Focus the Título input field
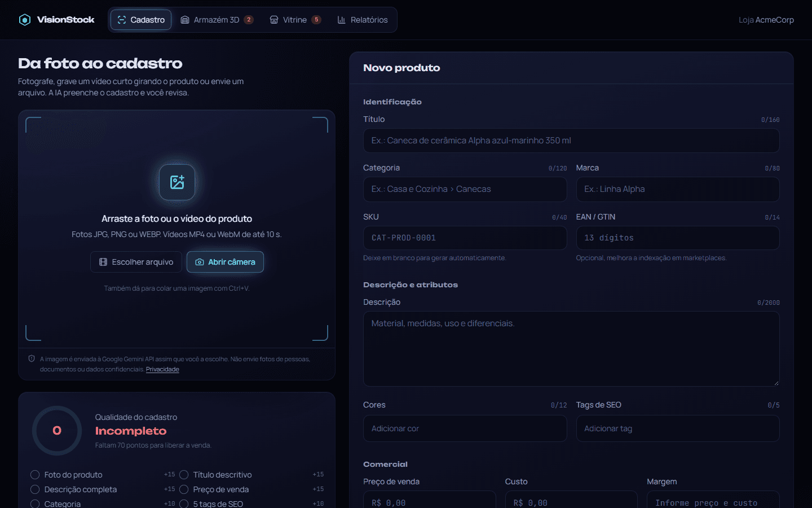The image size is (812, 508). tap(571, 141)
